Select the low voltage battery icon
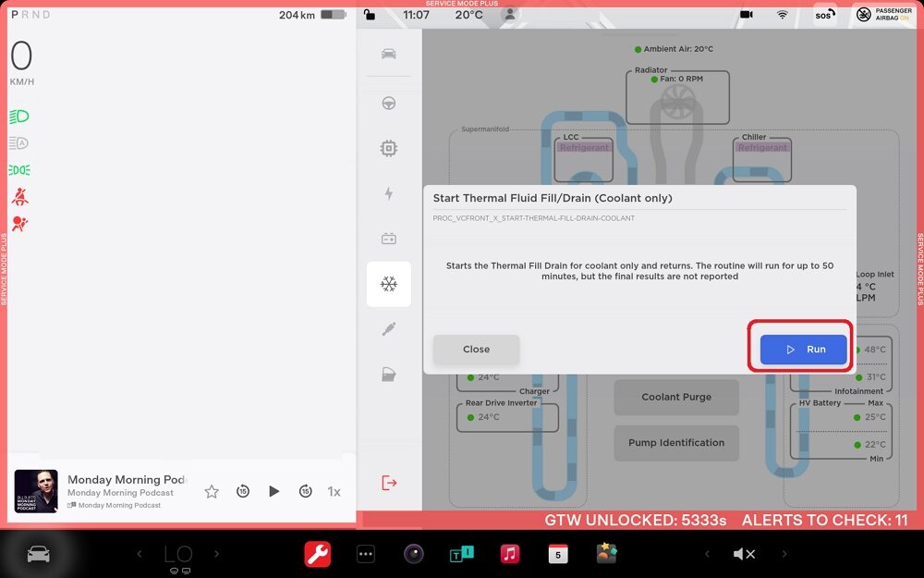The height and width of the screenshot is (578, 924). click(x=389, y=239)
